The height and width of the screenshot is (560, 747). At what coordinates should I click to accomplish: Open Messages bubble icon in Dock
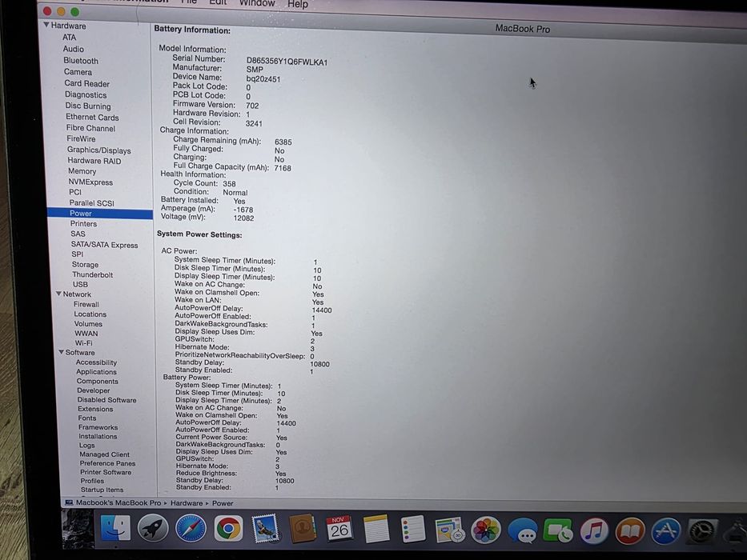pos(523,530)
